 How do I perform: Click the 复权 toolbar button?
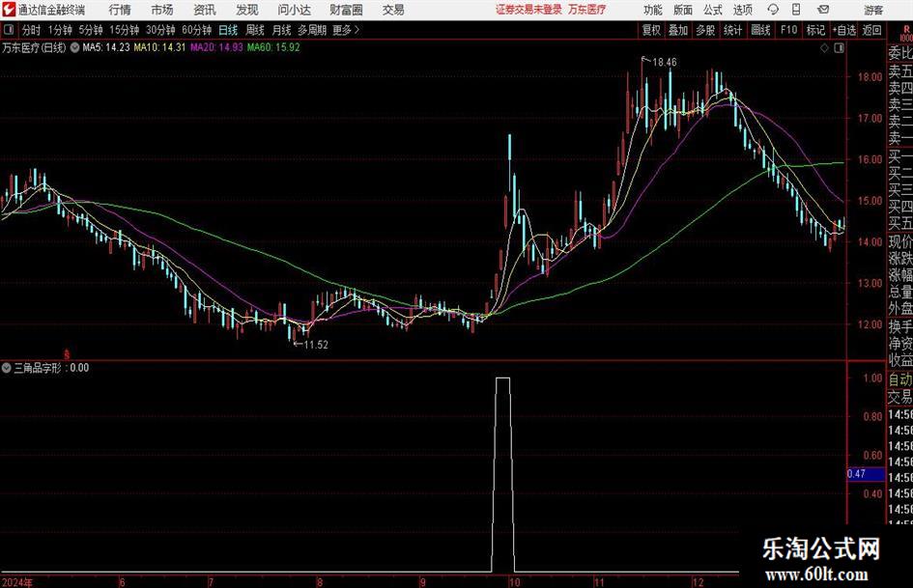[651, 30]
